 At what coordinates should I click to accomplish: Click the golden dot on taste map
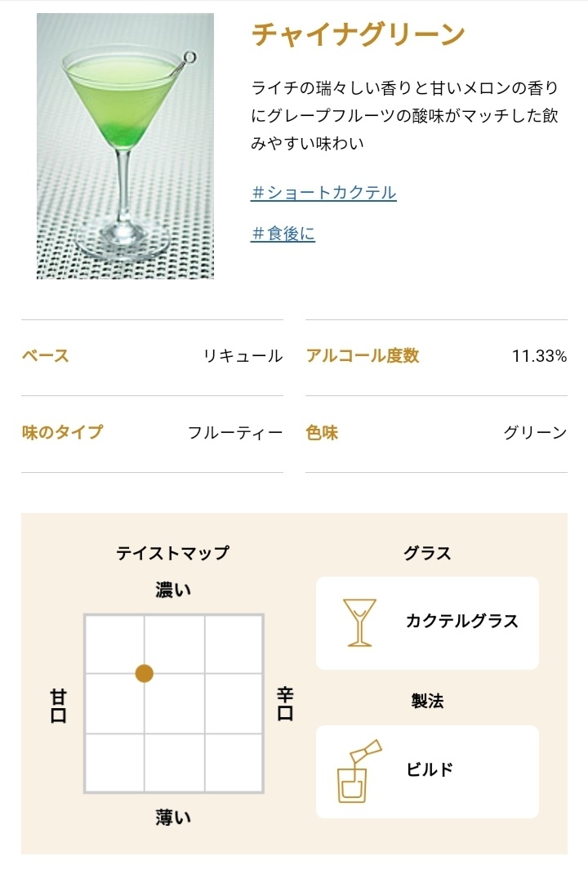click(144, 673)
